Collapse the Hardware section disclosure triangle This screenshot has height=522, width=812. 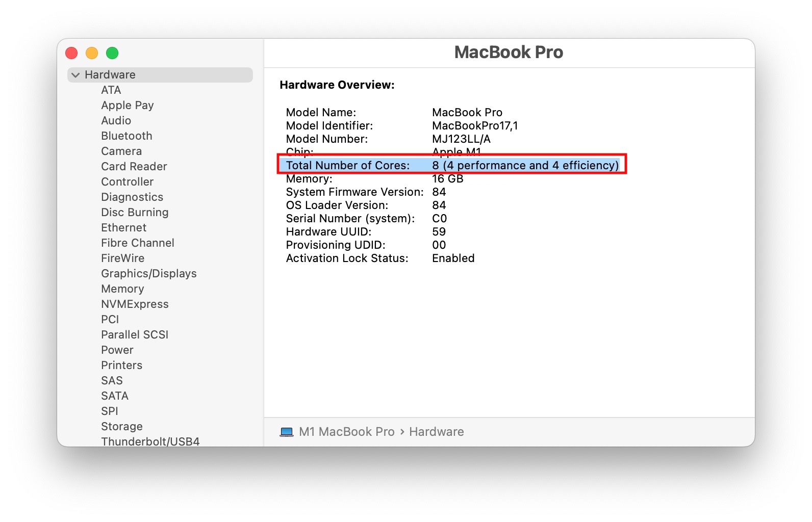tap(75, 74)
